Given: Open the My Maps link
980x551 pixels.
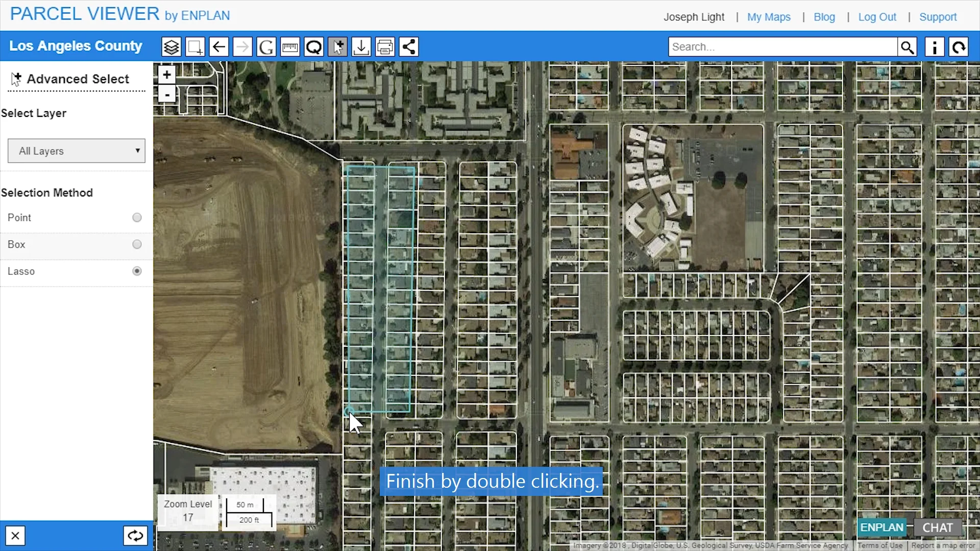Looking at the screenshot, I should 769,17.
